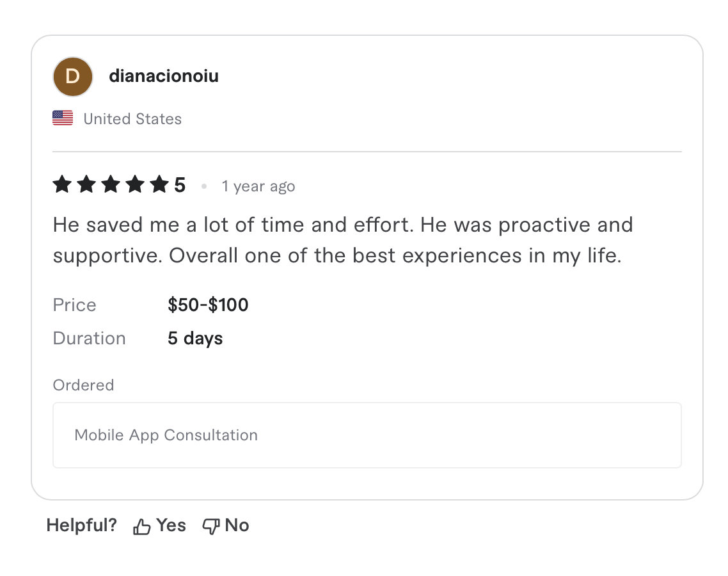Click the 5 days duration value
728x576 pixels.
[194, 338]
